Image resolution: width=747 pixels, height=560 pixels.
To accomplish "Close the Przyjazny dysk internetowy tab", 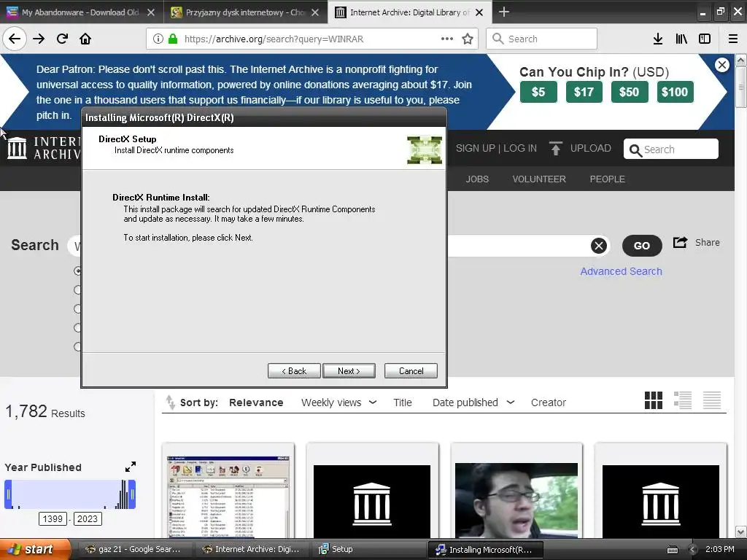I will tap(315, 12).
